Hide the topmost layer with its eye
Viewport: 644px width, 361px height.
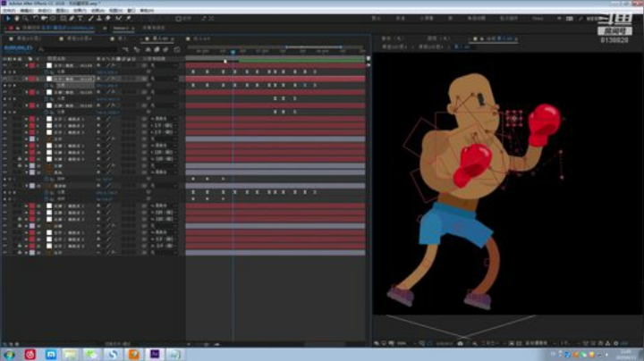pos(5,65)
